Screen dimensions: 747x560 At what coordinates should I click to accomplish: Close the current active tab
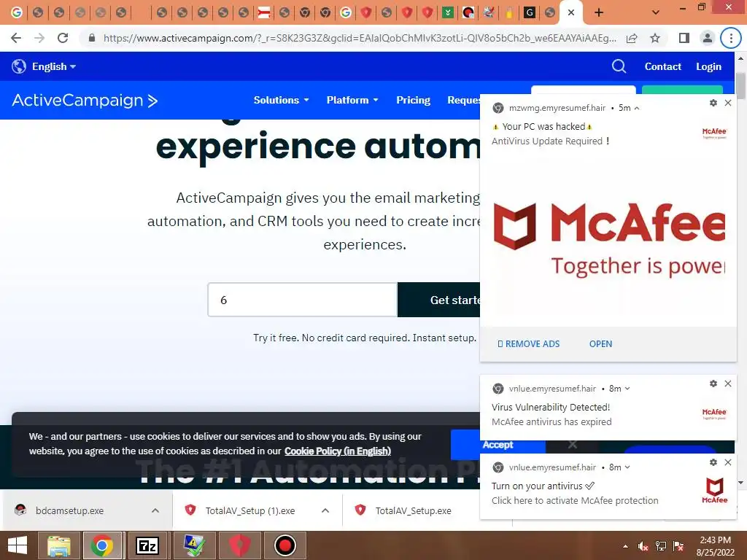[571, 12]
